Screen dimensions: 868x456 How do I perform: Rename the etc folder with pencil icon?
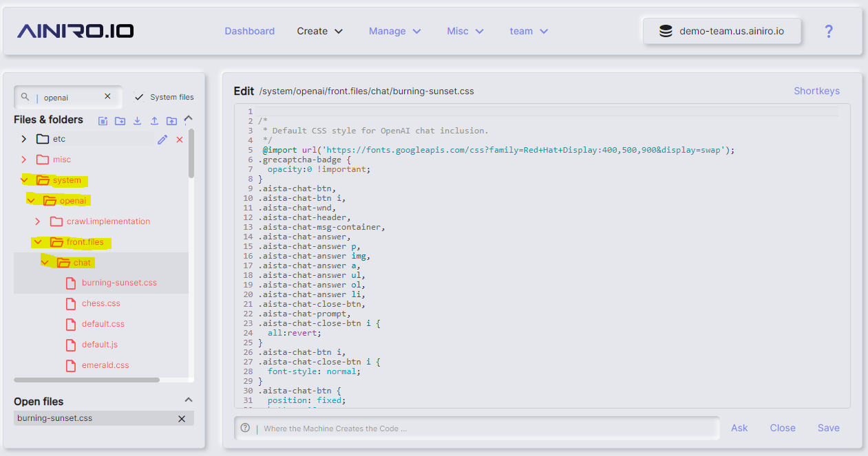click(162, 140)
